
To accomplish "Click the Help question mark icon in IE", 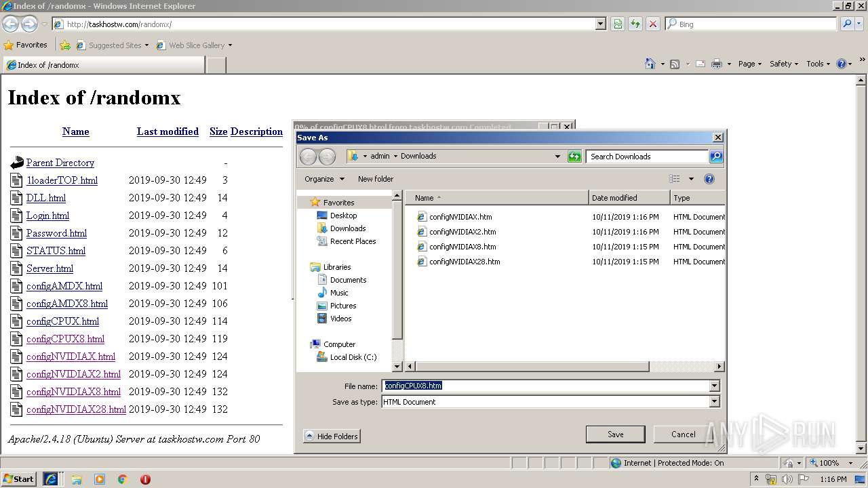I will point(842,64).
